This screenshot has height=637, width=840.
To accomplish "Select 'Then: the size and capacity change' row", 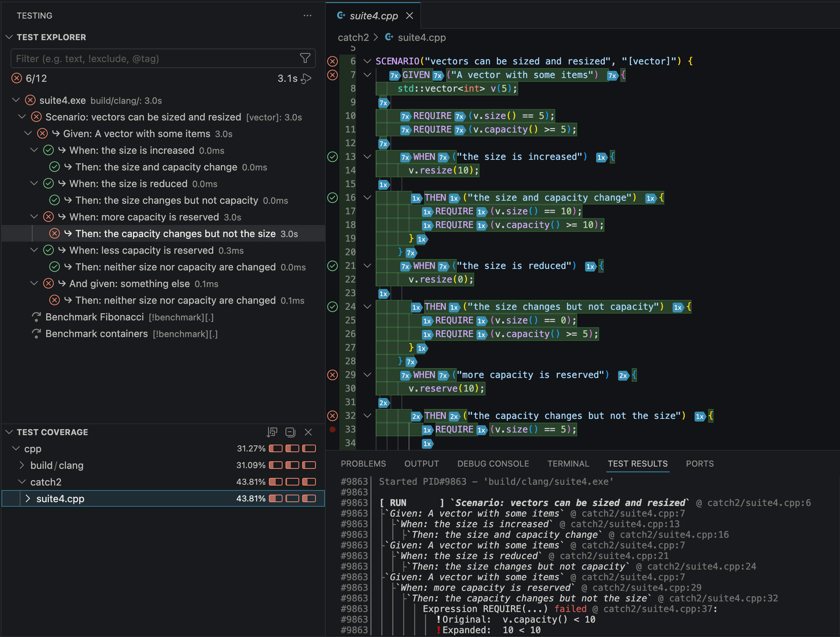I will coord(163,167).
